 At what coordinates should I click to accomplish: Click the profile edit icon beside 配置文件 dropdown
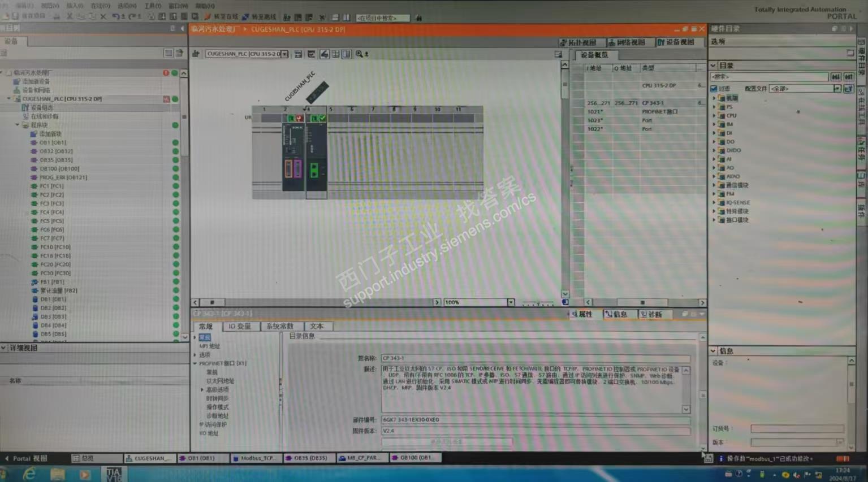point(848,89)
